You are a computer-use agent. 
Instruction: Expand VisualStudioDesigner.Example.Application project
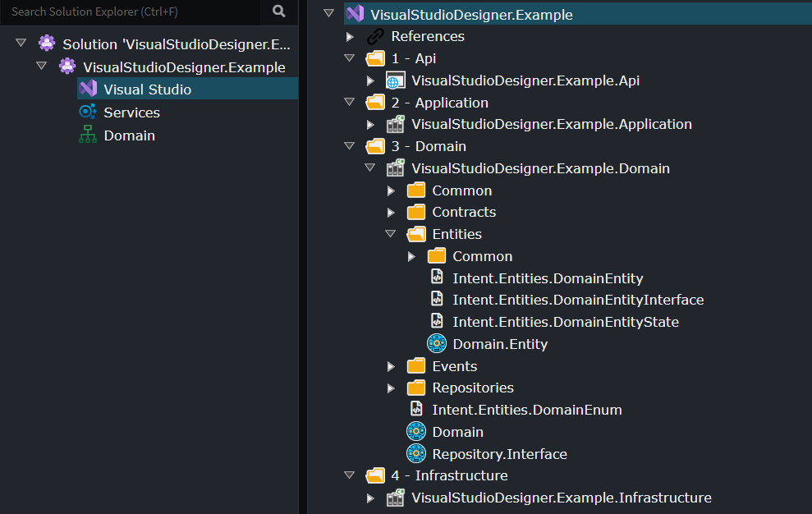pyautogui.click(x=370, y=124)
